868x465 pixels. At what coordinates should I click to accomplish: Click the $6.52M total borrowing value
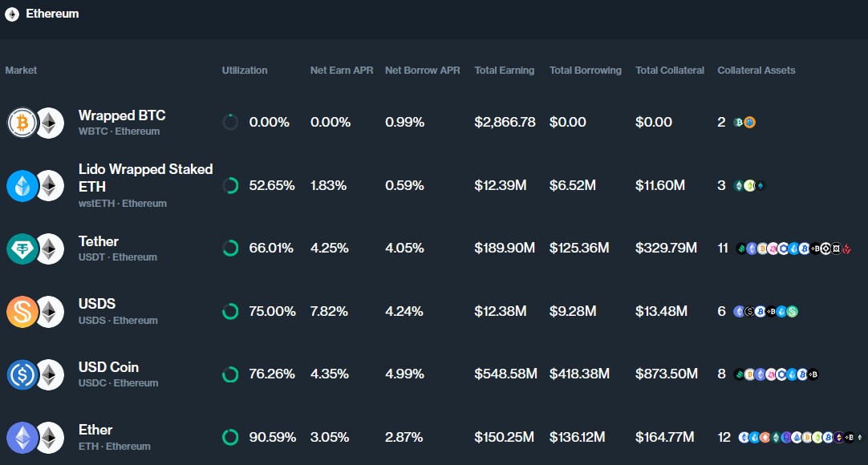click(573, 186)
